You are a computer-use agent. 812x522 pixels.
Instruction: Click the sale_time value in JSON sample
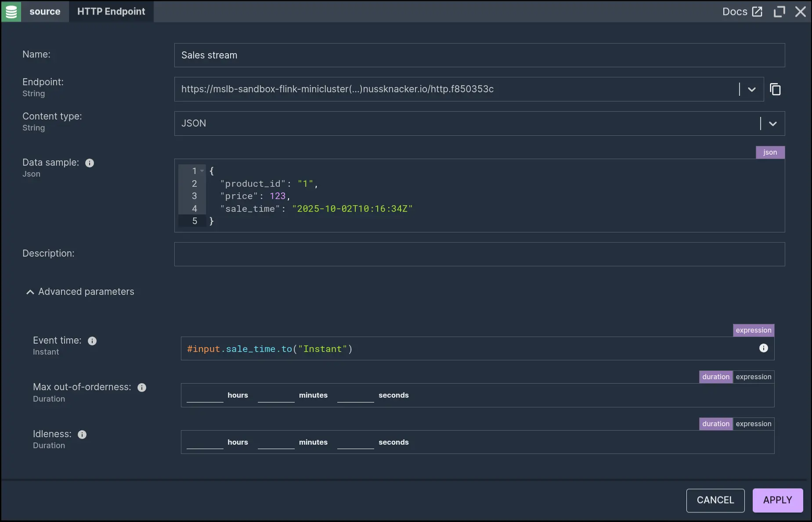352,209
